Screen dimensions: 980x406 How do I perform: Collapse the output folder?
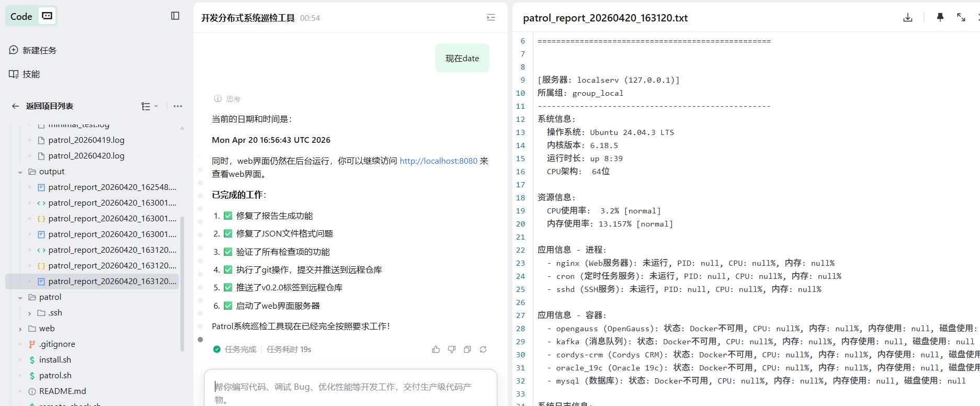coord(20,172)
